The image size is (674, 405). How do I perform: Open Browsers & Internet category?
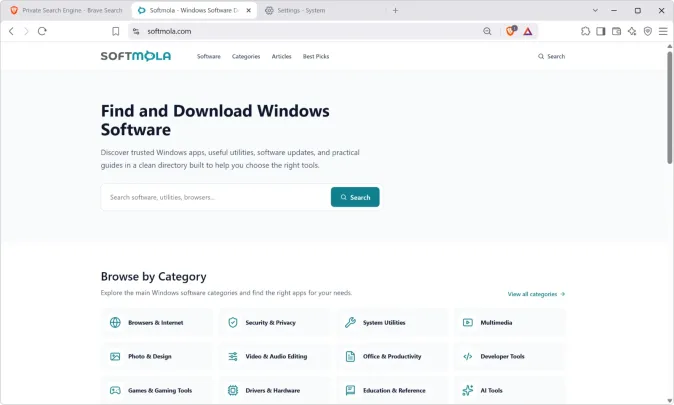[156, 322]
